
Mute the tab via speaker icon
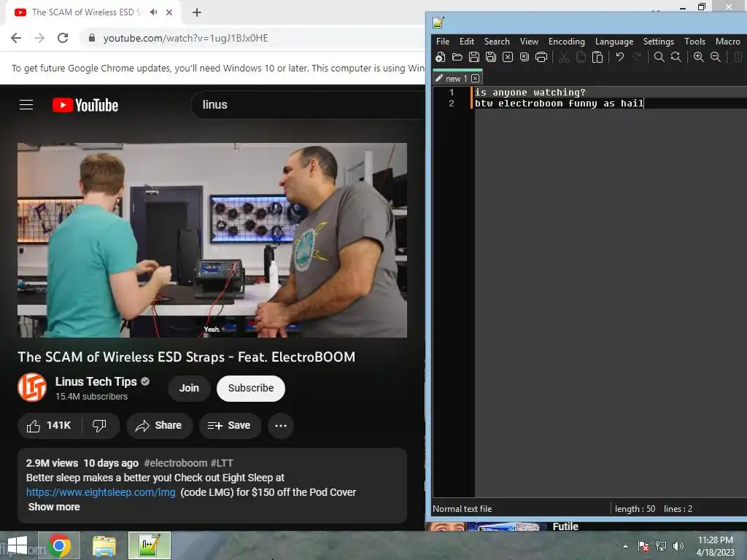click(153, 12)
